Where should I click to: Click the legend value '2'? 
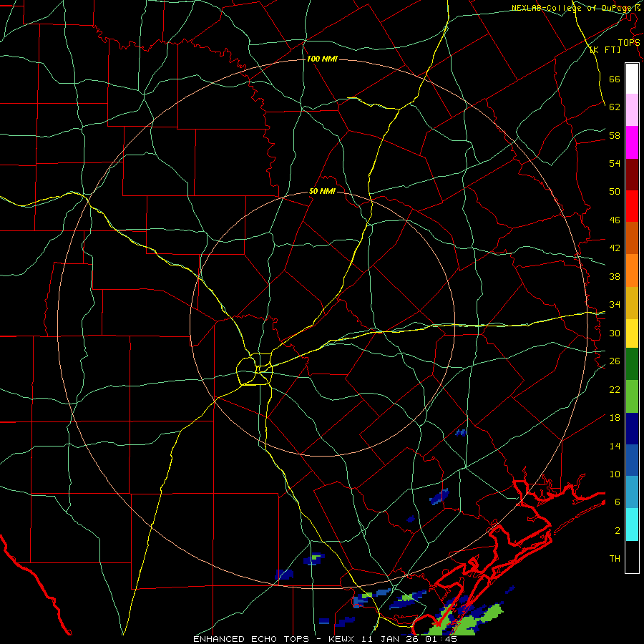point(618,531)
